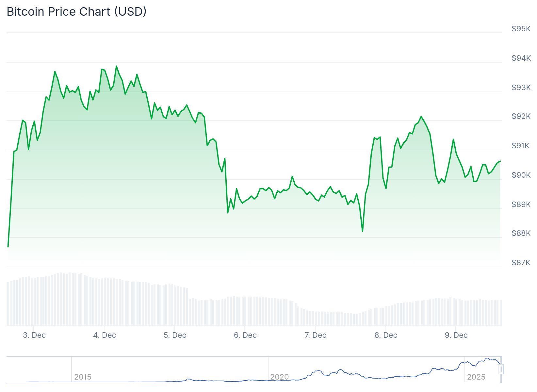
Task: Select the 5. Dec date label
Action: pyautogui.click(x=175, y=335)
